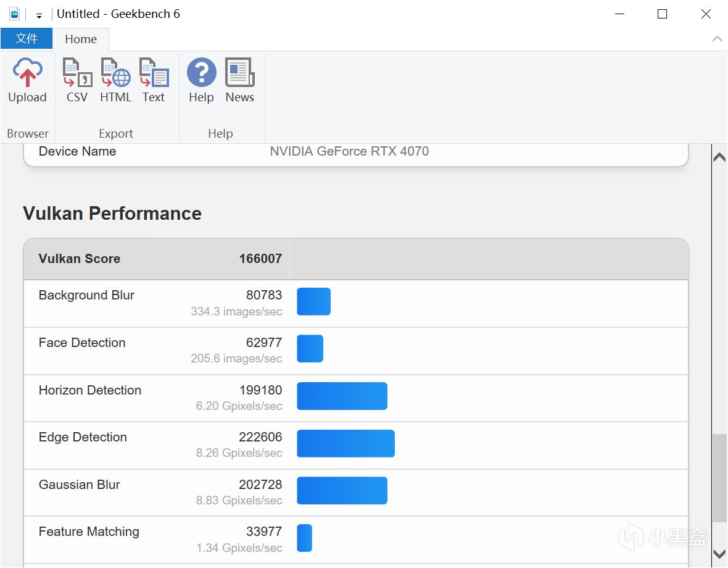Open the 文件 file menu

(27, 38)
